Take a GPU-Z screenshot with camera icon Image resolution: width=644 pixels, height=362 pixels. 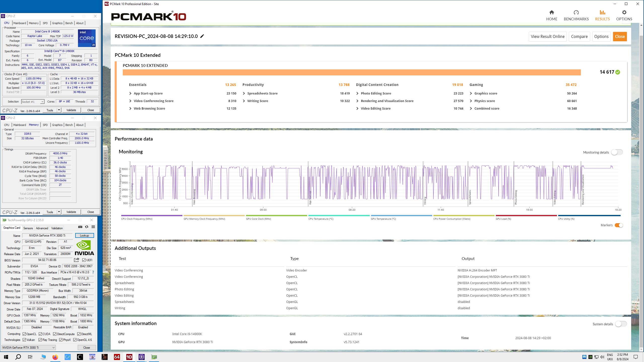[x=80, y=227]
